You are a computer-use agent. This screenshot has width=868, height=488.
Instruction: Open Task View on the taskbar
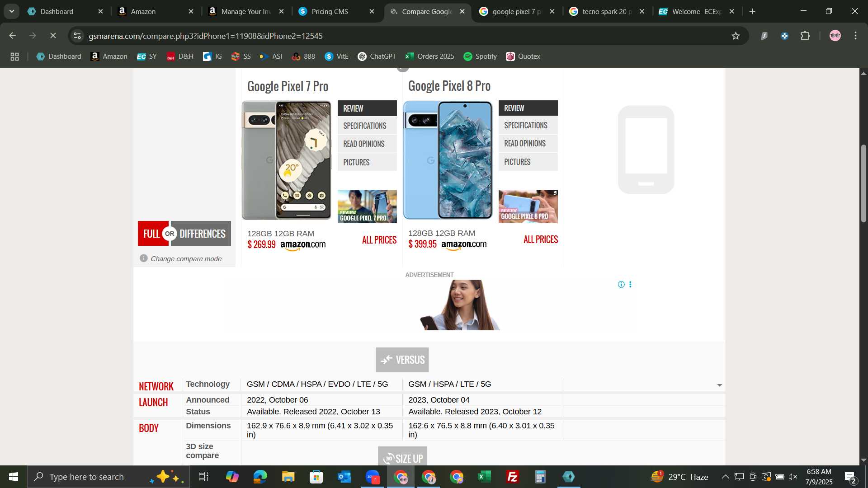pos(203,477)
